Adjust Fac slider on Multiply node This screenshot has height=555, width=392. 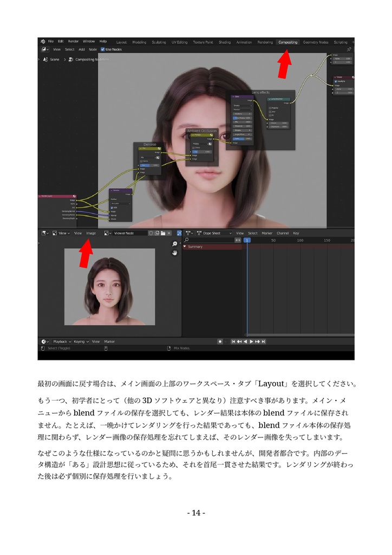coord(202,152)
